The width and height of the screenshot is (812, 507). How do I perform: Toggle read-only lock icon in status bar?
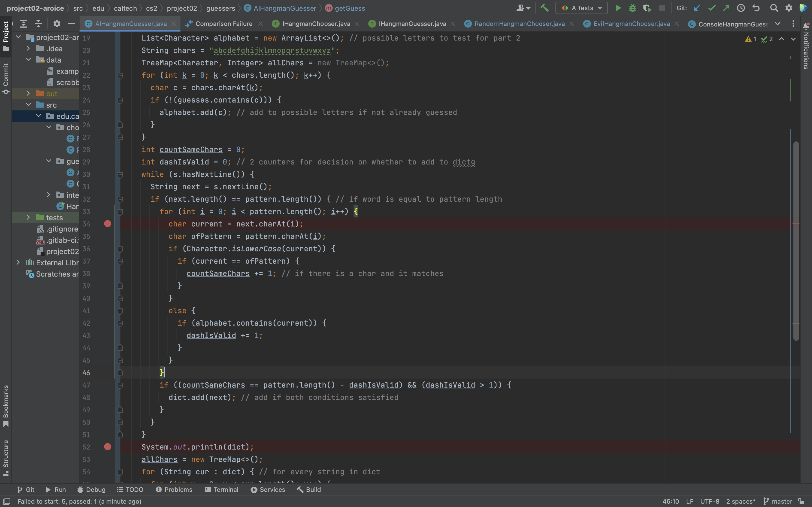[x=801, y=501]
